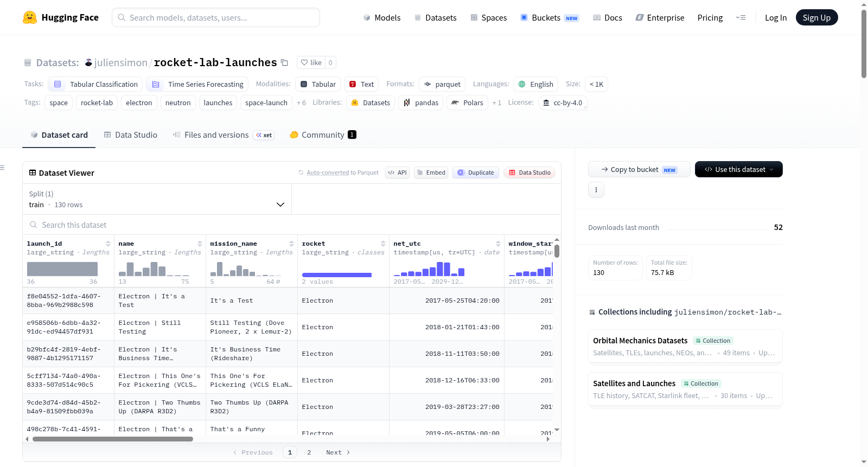Viewport: 868px width, 467px height.
Task: Click the Search this dataset field
Action: click(x=292, y=225)
